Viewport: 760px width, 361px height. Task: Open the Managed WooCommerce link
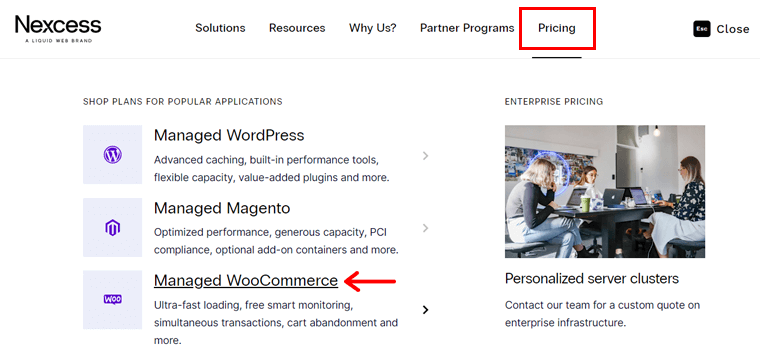[x=246, y=281]
